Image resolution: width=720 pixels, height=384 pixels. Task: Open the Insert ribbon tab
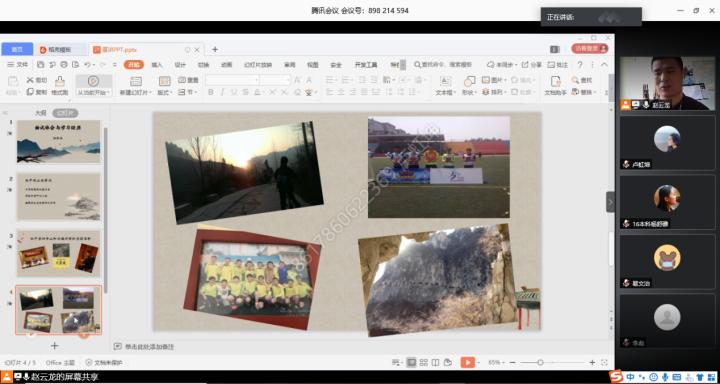(x=157, y=65)
